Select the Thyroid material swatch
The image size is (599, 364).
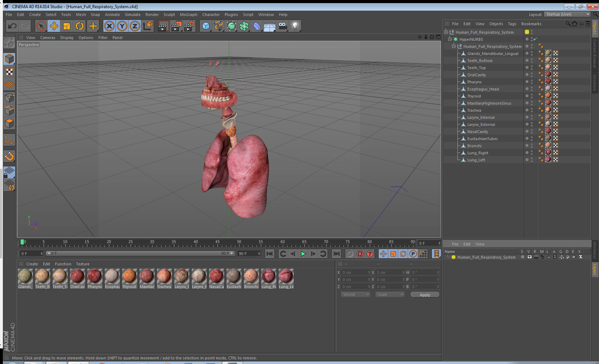pos(129,279)
